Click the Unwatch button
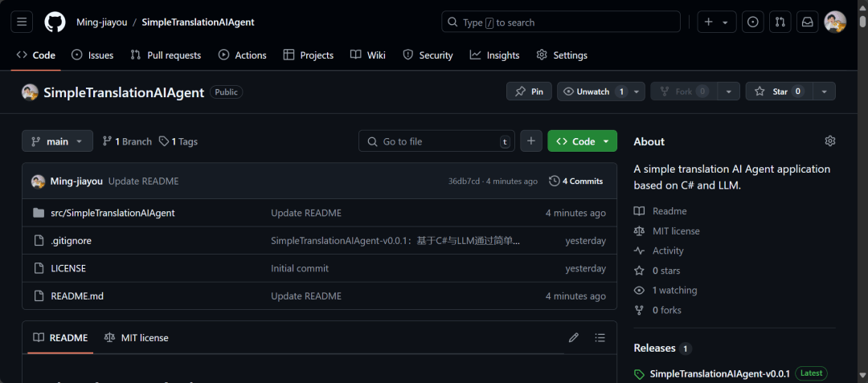The width and height of the screenshot is (868, 383). click(593, 92)
